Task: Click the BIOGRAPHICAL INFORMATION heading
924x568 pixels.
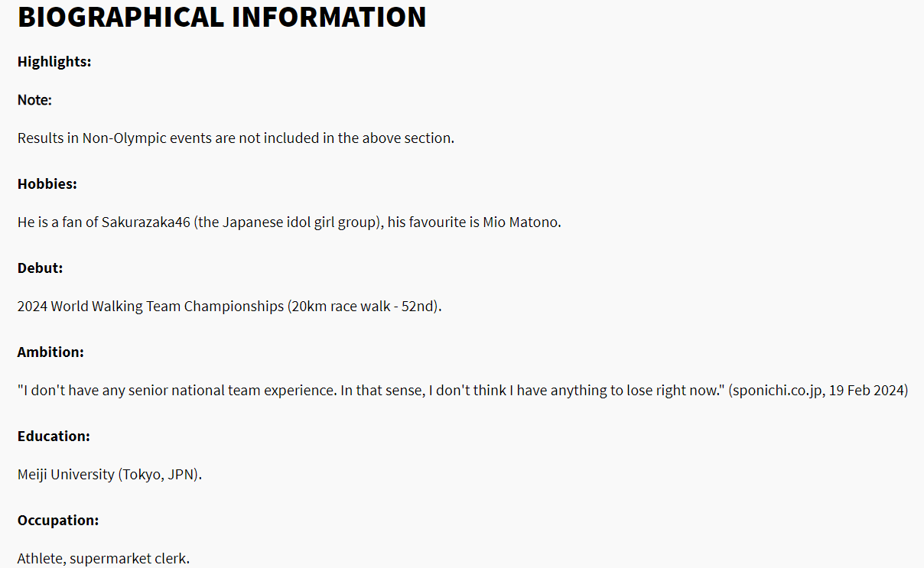Action: 222,18
